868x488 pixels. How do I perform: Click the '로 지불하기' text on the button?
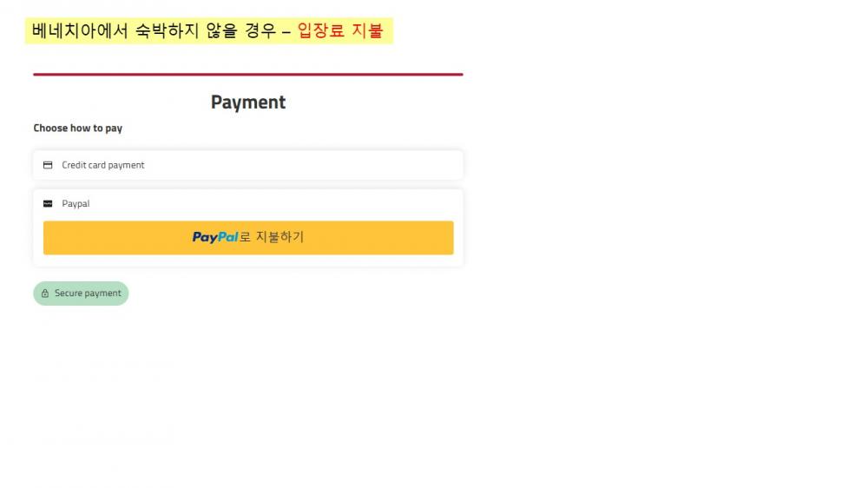click(x=272, y=237)
